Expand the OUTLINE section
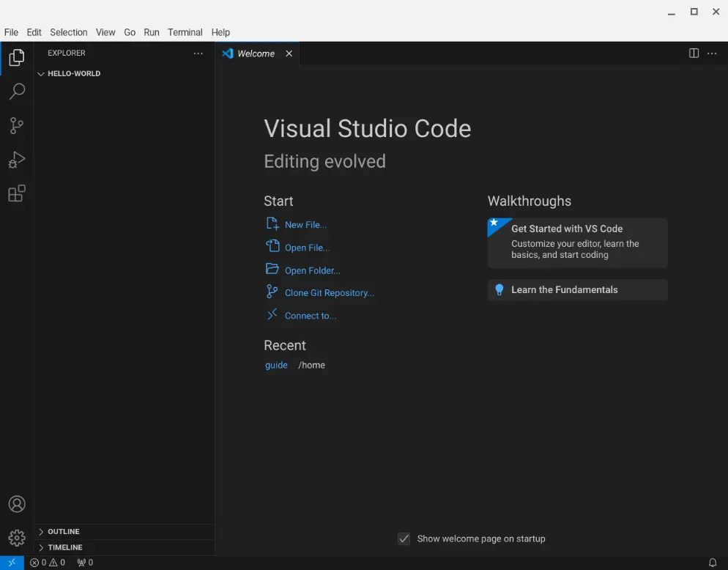728x570 pixels. tap(64, 532)
